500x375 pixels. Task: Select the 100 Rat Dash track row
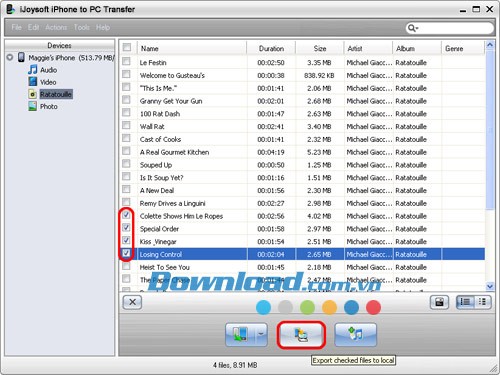click(303, 114)
